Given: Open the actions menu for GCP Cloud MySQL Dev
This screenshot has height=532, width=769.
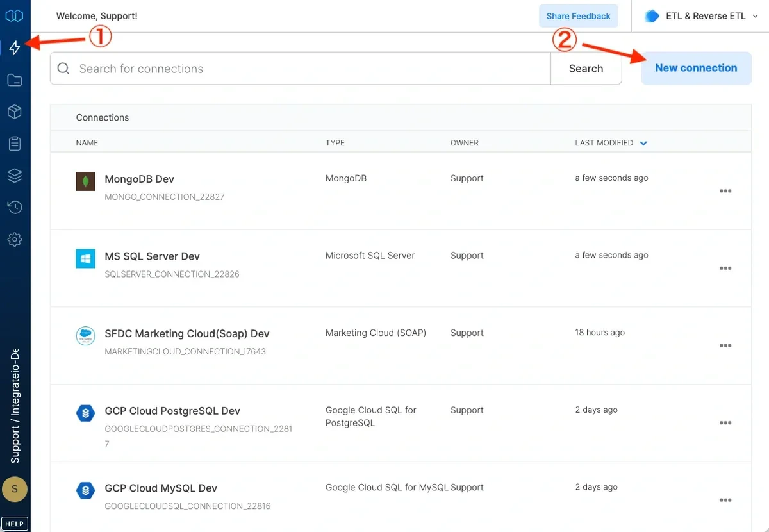Looking at the screenshot, I should (725, 501).
